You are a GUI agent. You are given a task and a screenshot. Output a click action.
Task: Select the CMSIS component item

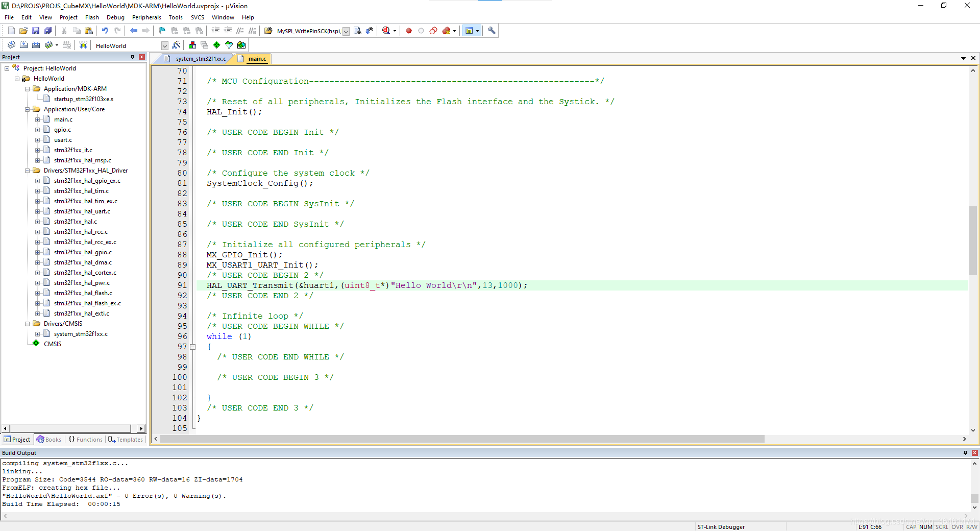[x=52, y=344]
